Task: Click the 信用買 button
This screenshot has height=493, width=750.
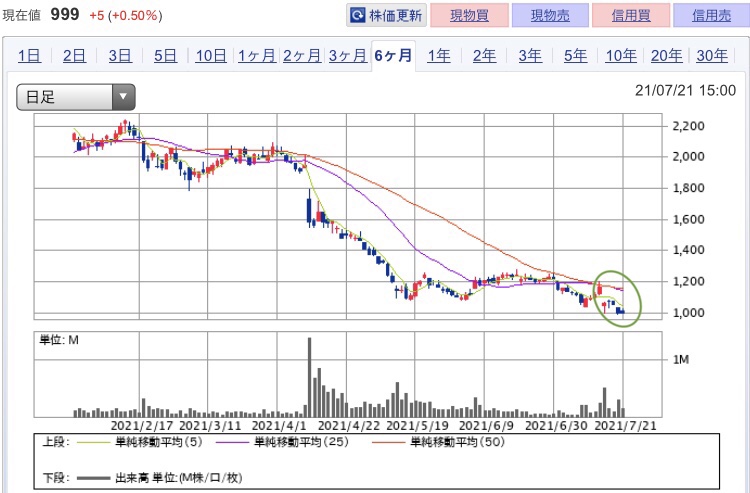Action: point(631,15)
